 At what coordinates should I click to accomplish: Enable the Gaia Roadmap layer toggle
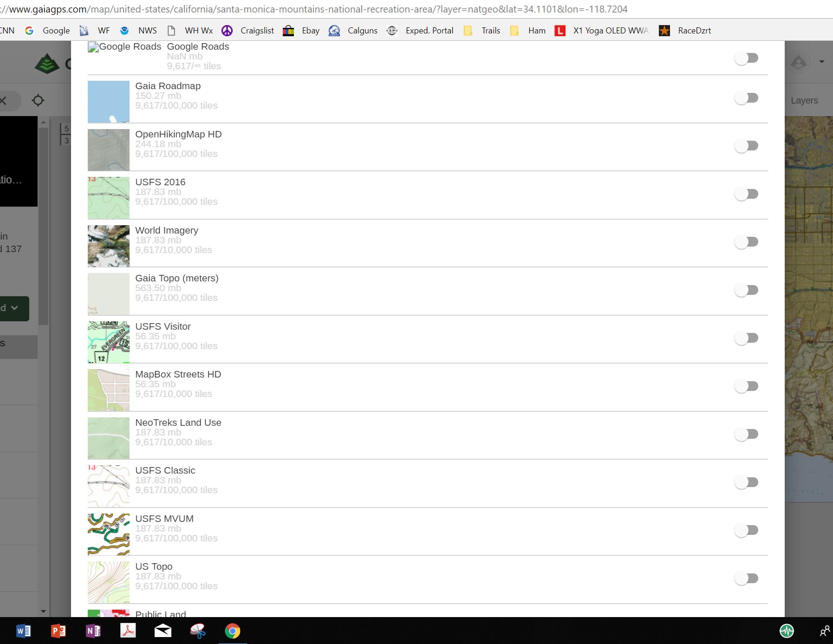746,98
